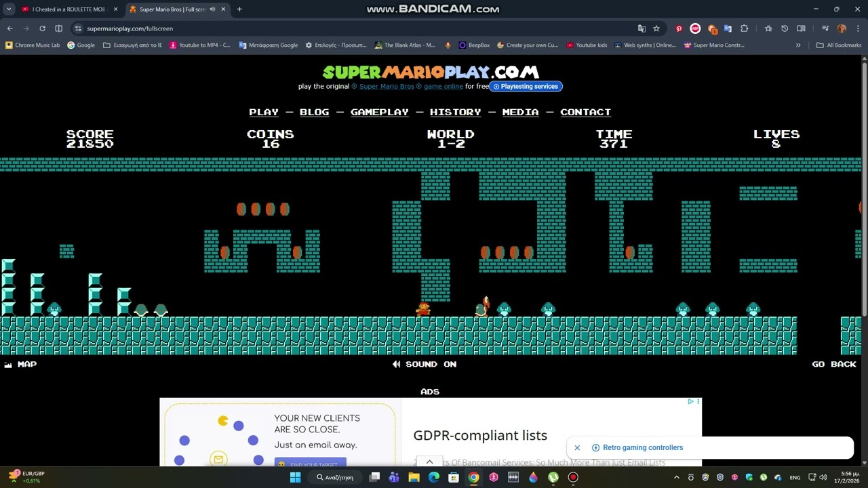Click GO BACK below the game

pos(834,364)
